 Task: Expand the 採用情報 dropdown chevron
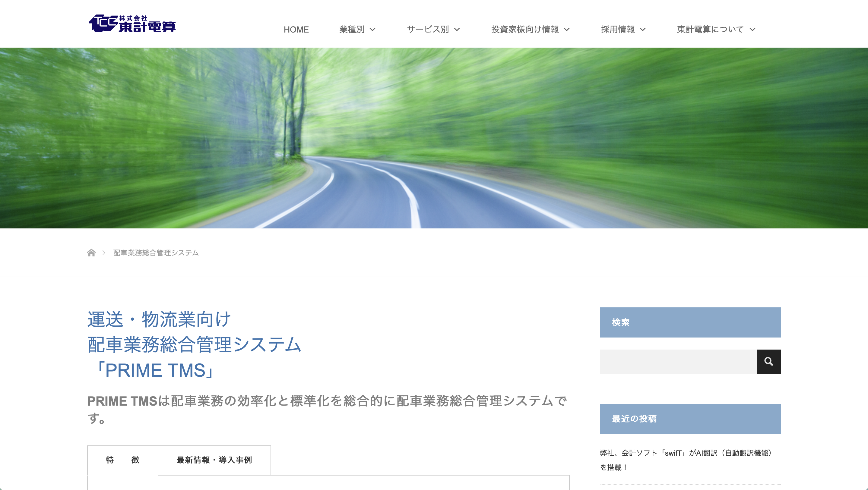[643, 30]
